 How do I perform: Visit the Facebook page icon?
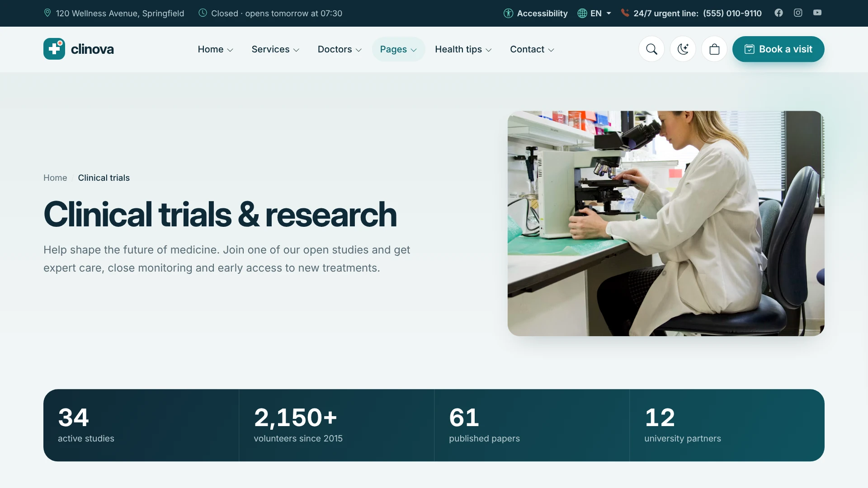coord(778,13)
